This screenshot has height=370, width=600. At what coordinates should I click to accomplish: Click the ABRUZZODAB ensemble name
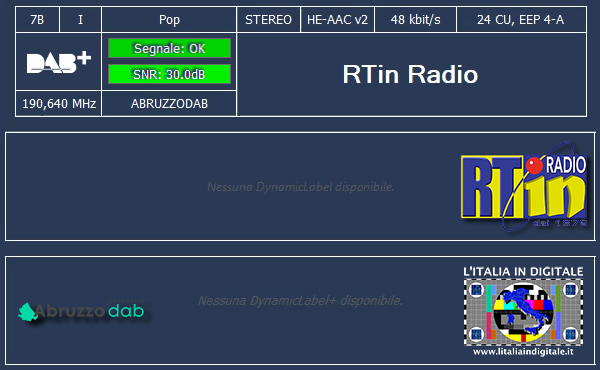click(x=169, y=104)
